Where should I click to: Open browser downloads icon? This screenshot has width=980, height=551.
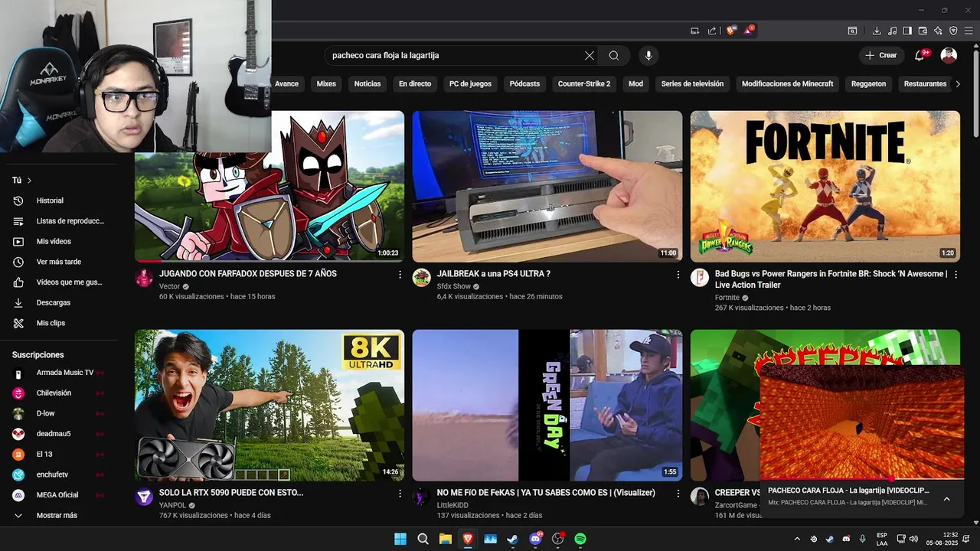point(877,31)
